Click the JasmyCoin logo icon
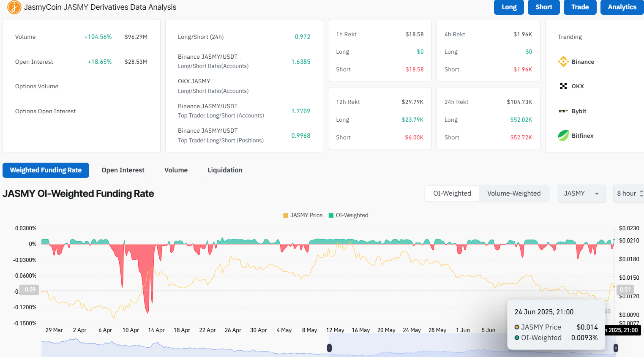Viewport: 644px width, 357px height. pyautogui.click(x=14, y=7)
